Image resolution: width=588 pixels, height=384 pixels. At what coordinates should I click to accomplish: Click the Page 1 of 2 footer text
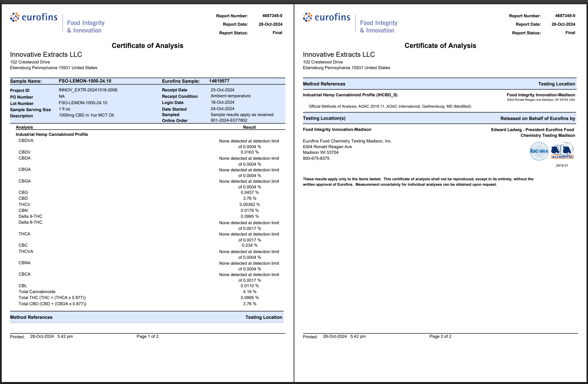[147, 336]
